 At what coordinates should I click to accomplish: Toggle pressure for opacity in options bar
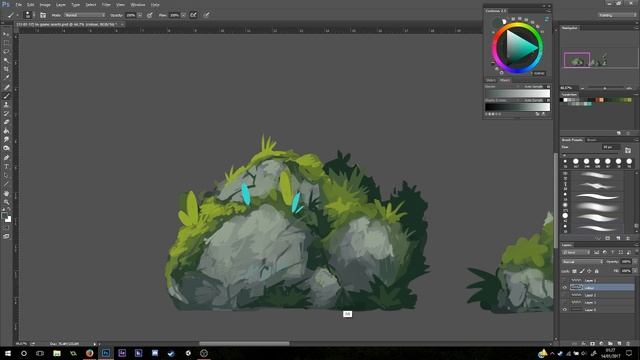[x=150, y=15]
